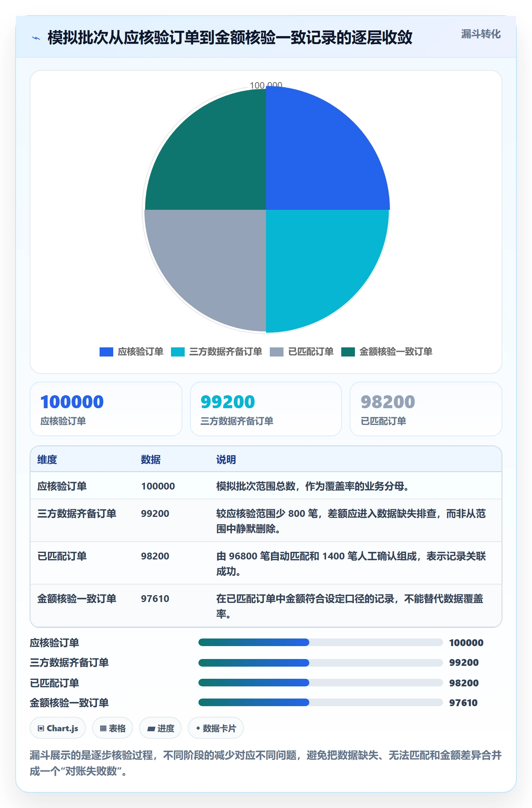Toggle the cyan 三方数据齐备订单 legend swatch
532x808 pixels.
point(178,352)
